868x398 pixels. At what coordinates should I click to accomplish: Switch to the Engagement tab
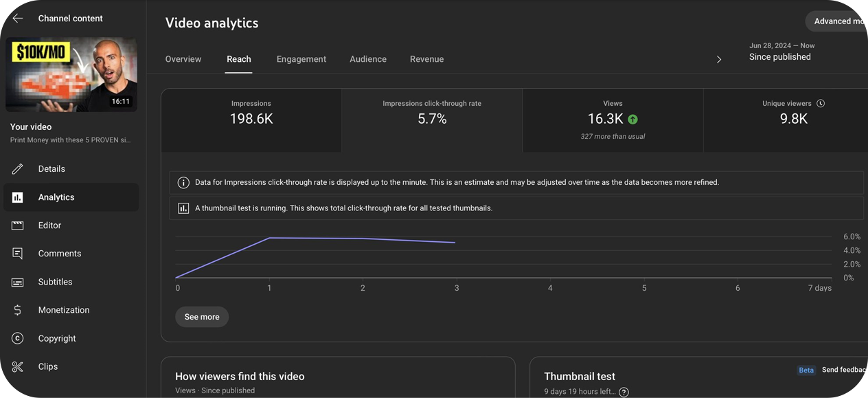click(x=301, y=59)
